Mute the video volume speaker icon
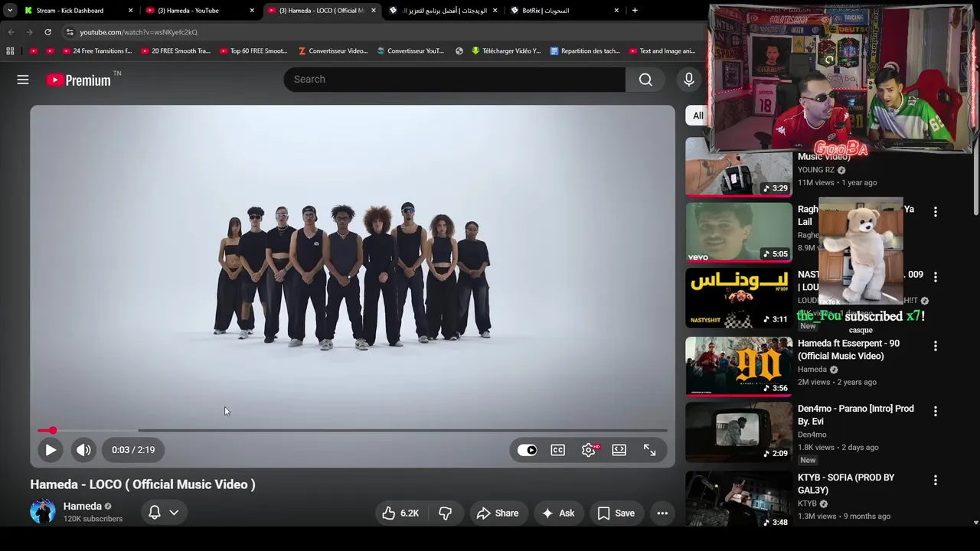 (83, 450)
